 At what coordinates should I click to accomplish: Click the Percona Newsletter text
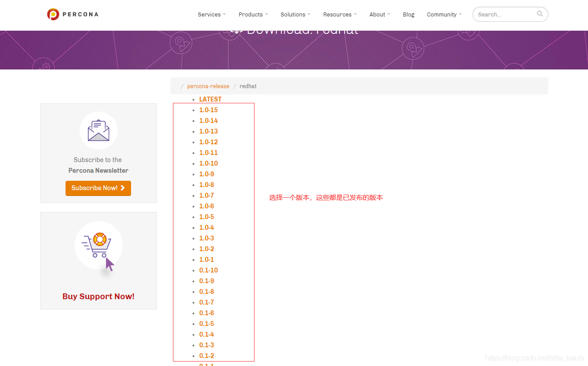pyautogui.click(x=99, y=171)
